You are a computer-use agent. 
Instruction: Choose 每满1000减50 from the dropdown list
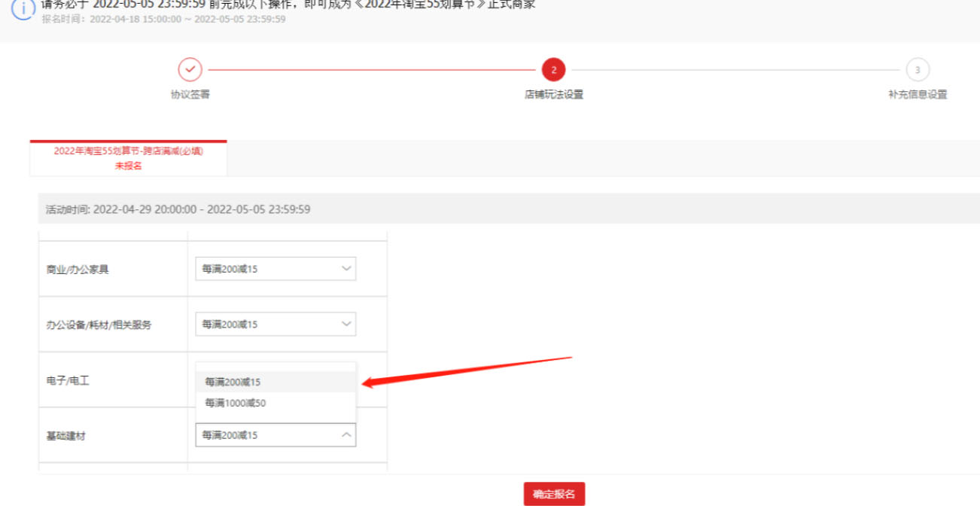pos(236,403)
